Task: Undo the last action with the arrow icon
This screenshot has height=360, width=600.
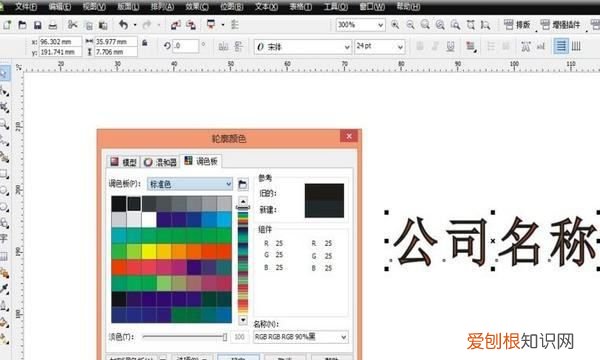Action: (x=123, y=25)
